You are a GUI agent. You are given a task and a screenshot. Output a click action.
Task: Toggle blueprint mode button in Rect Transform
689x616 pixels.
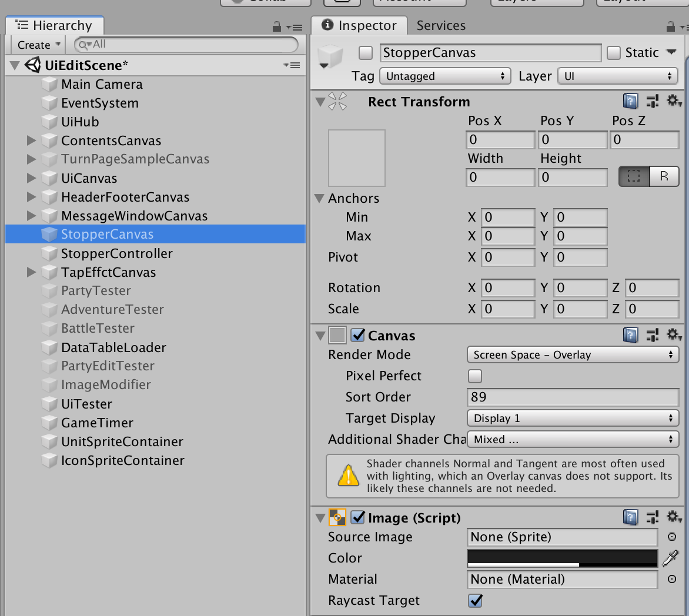[x=634, y=176]
